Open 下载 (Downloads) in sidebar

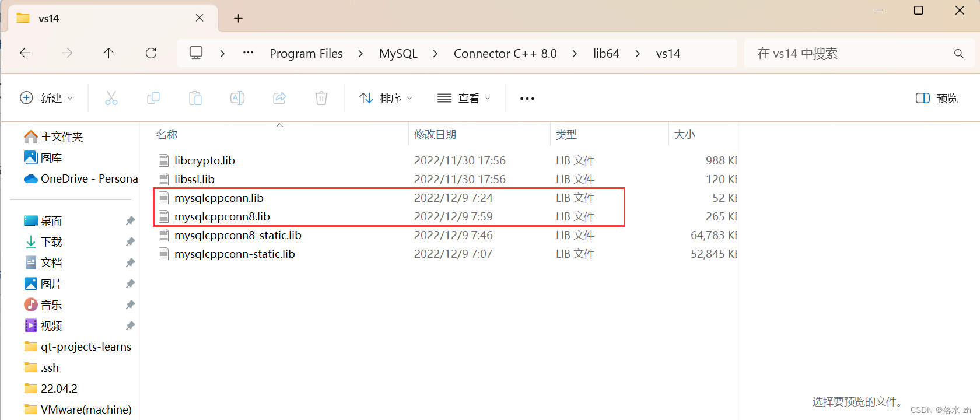(43, 242)
